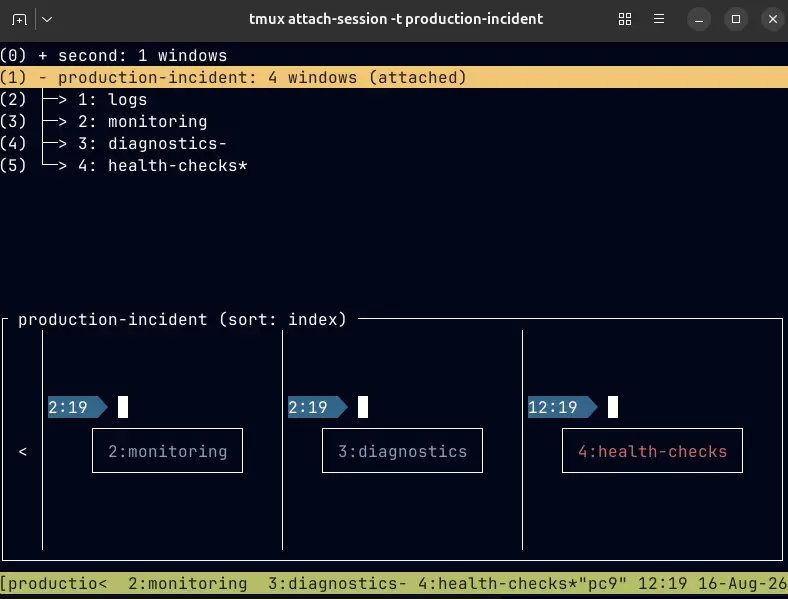Screen dimensions: 788x599
Task: Click the '4:health-checks' preview box label
Action: (652, 451)
